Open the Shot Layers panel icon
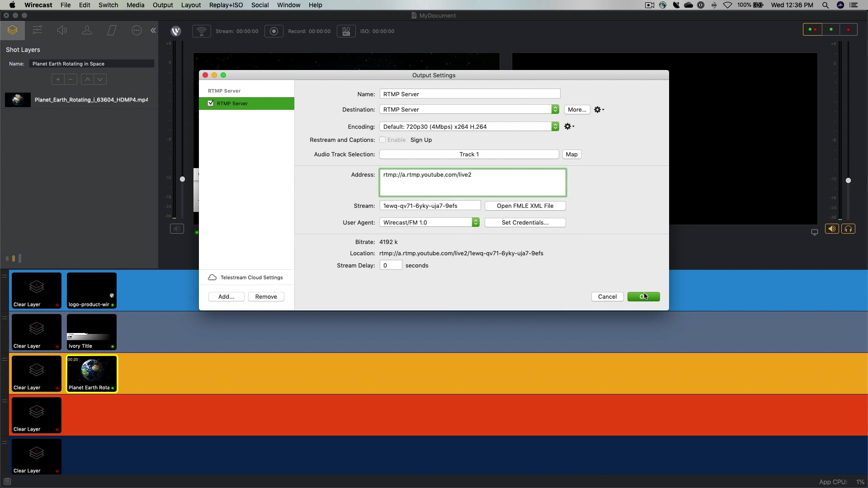 click(13, 30)
